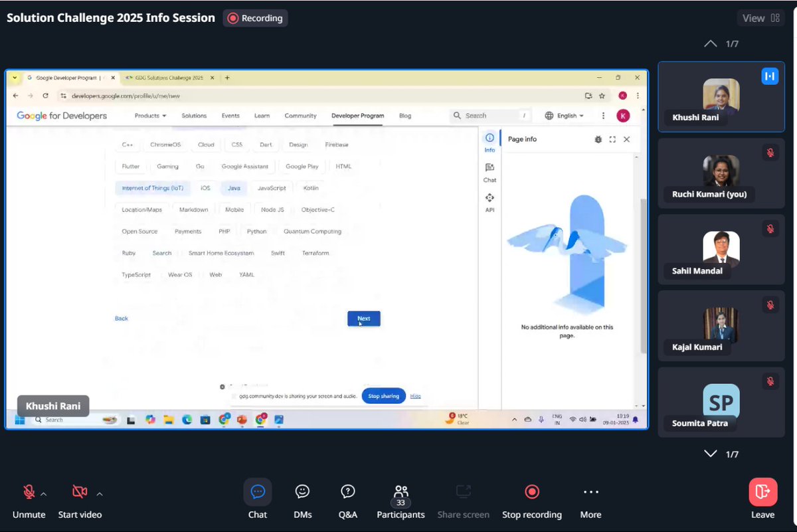Screen dimensions: 797x532
Task: Click muted mic icon on Soumita Patra
Action: (x=770, y=381)
